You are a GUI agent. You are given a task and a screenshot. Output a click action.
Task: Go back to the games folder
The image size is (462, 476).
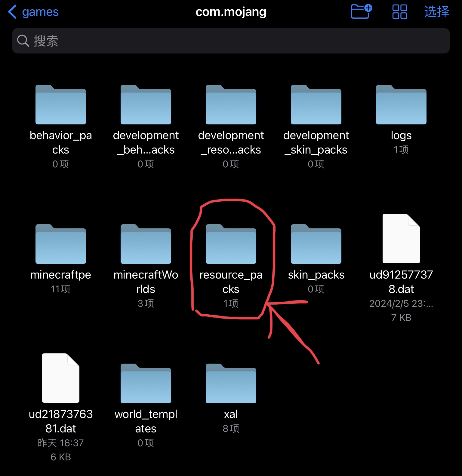(33, 12)
